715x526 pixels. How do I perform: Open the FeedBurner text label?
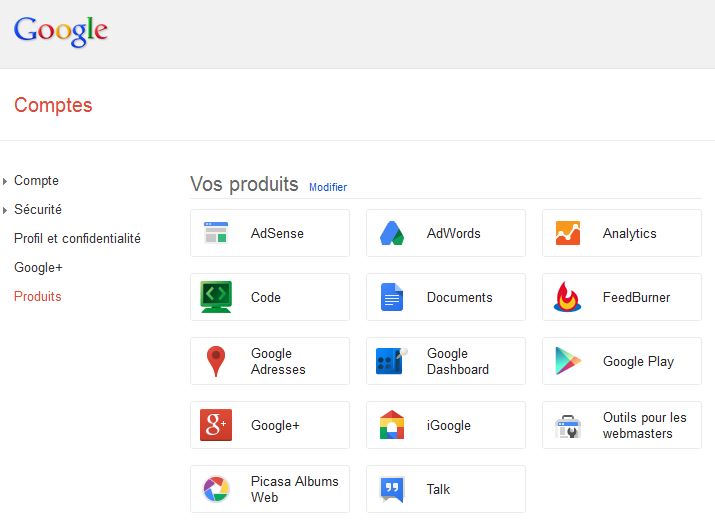(x=637, y=297)
